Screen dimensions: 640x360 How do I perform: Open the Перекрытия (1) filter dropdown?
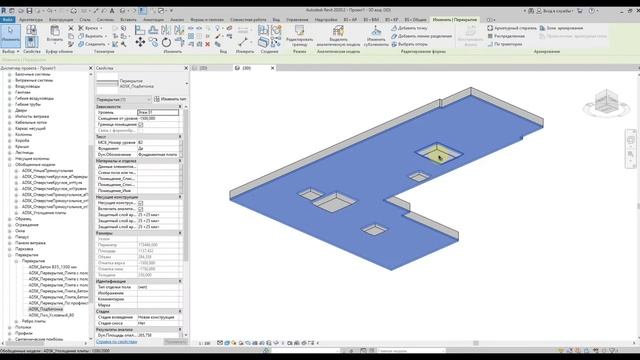coord(124,99)
